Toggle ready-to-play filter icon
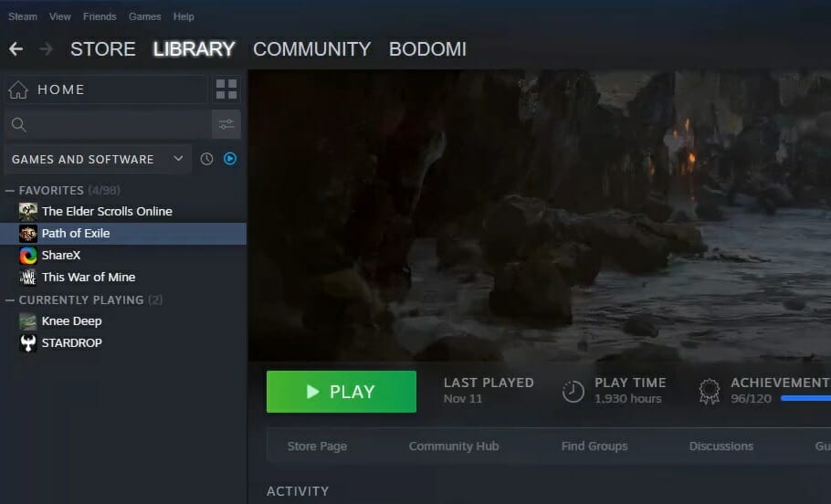The width and height of the screenshot is (831, 504). pos(230,159)
